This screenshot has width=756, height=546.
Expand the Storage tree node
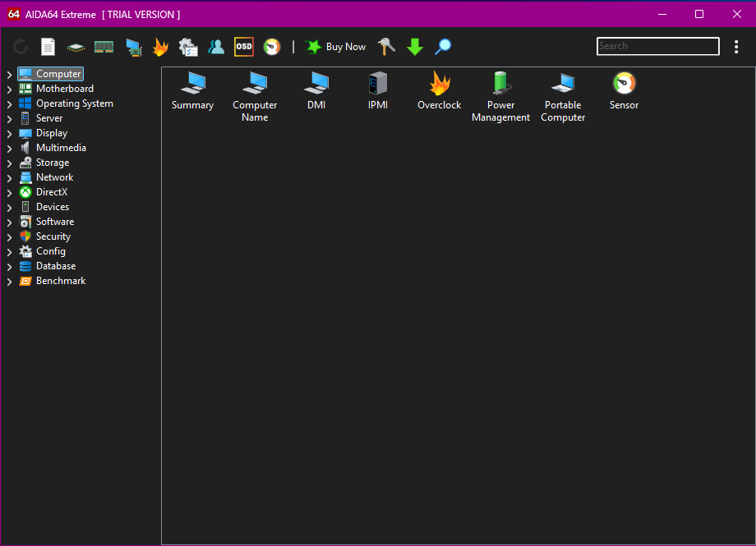(x=9, y=163)
